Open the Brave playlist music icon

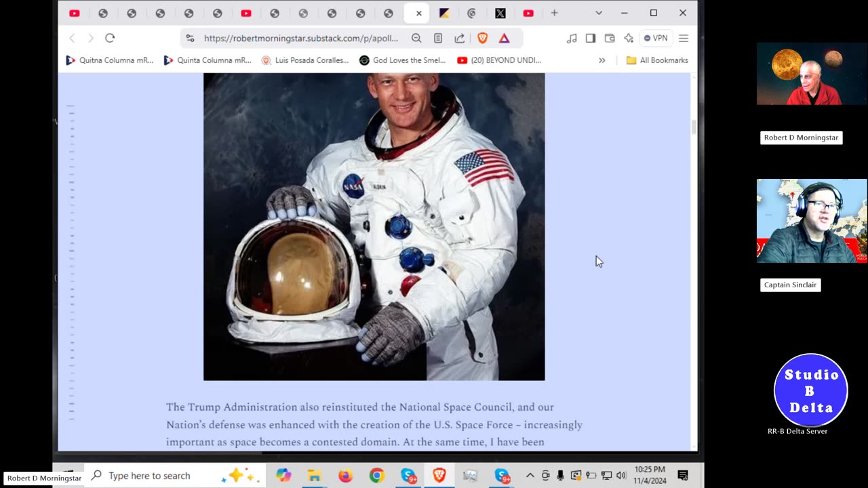(x=572, y=38)
